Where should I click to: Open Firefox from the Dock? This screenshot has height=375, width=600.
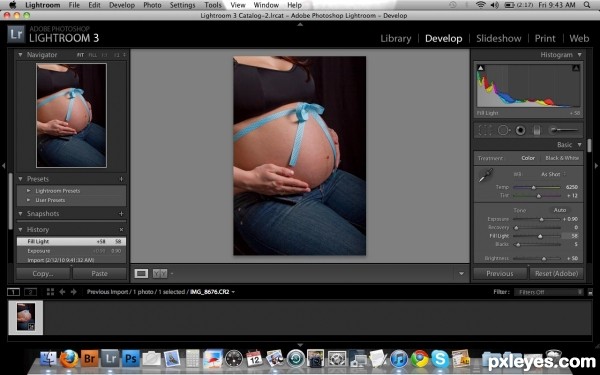pos(69,359)
